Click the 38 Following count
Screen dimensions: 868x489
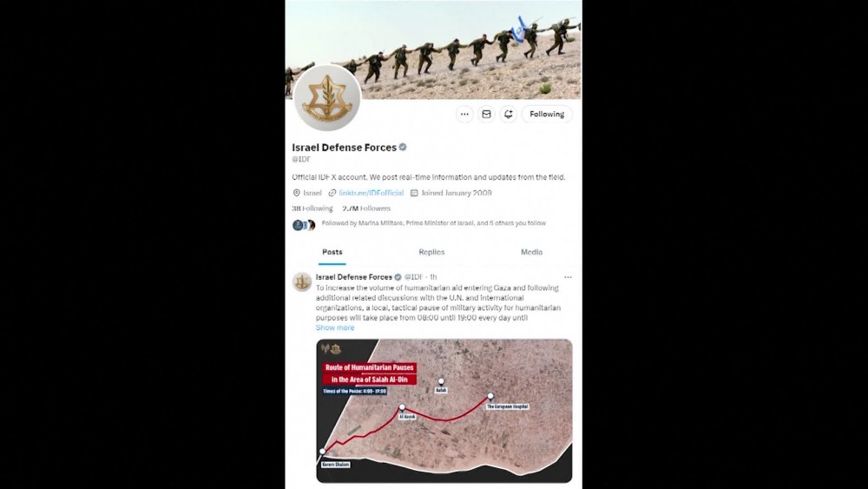point(312,208)
